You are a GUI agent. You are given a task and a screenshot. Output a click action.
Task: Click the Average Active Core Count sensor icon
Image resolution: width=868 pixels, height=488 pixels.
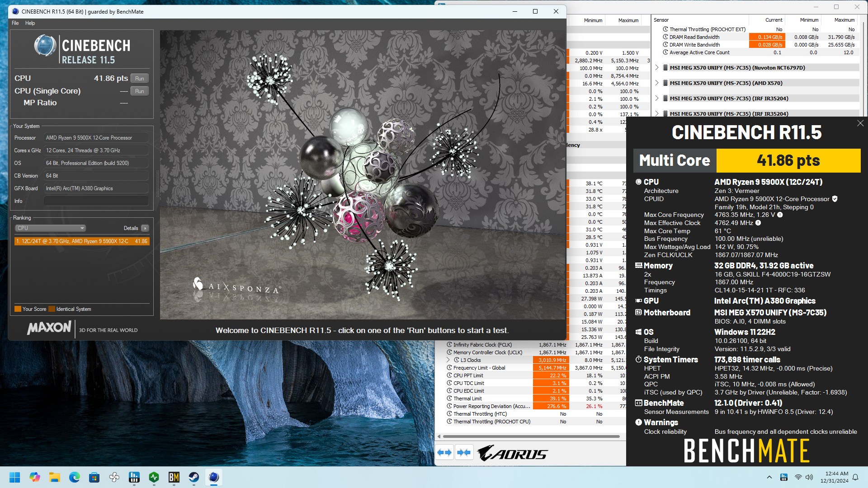click(x=665, y=52)
